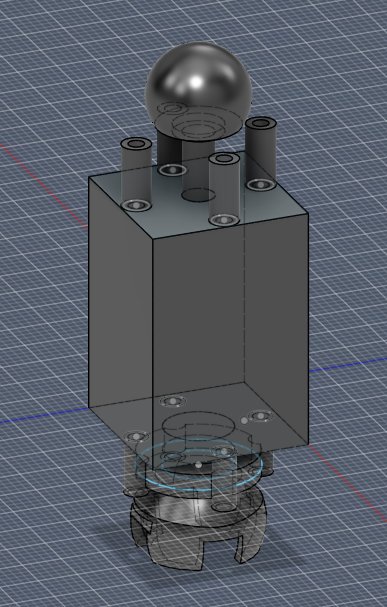Select the back-right standoff tube near the sphere
This screenshot has height=607, width=387.
(x=260, y=153)
